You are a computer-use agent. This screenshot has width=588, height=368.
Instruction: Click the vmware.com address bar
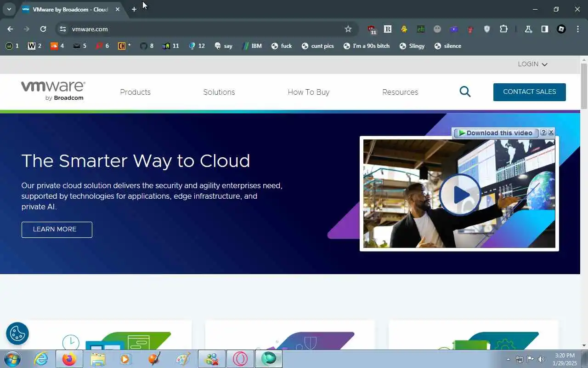[207, 29]
